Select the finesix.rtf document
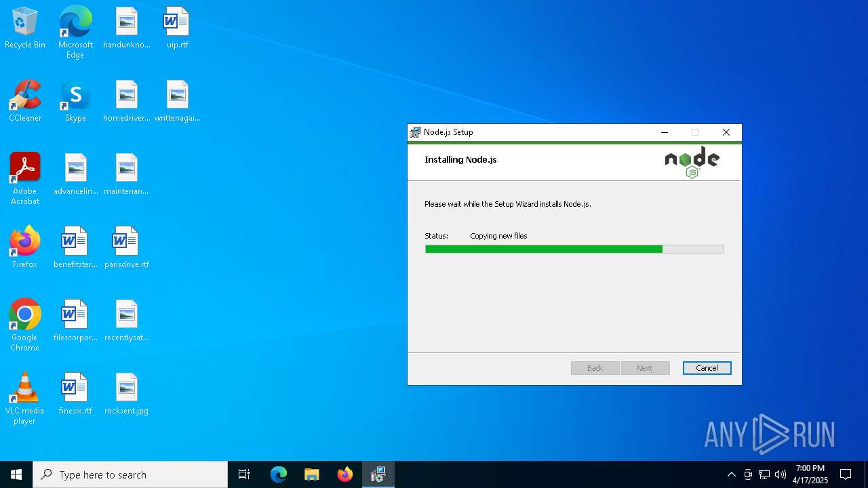868x488 pixels. click(x=75, y=394)
